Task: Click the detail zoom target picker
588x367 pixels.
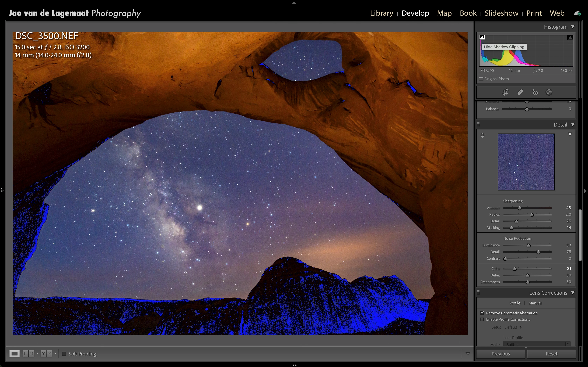Action: 482,135
